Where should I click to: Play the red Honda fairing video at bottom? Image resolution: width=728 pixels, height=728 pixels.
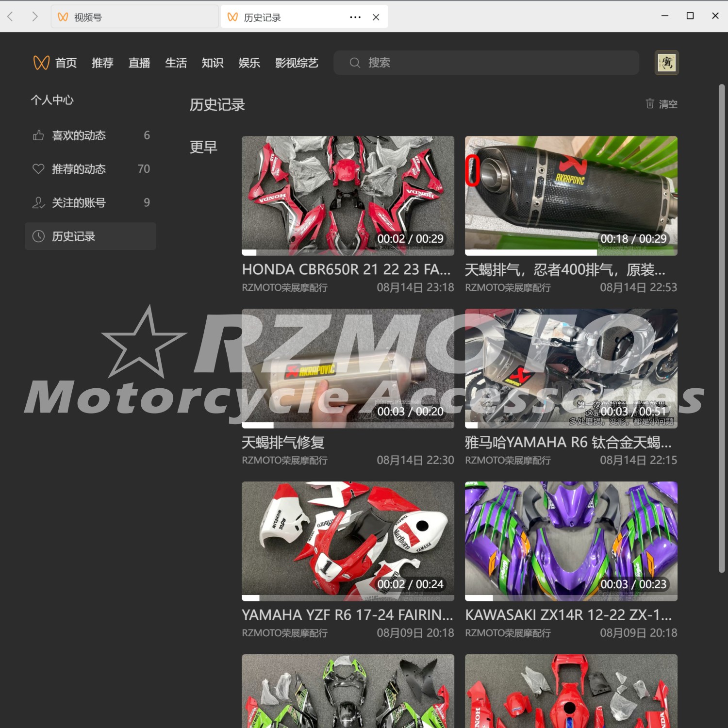(571, 691)
